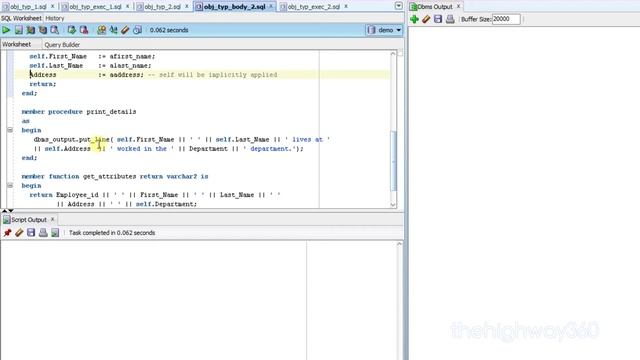Open the SQL Tuning Advisor icon

tap(54, 30)
